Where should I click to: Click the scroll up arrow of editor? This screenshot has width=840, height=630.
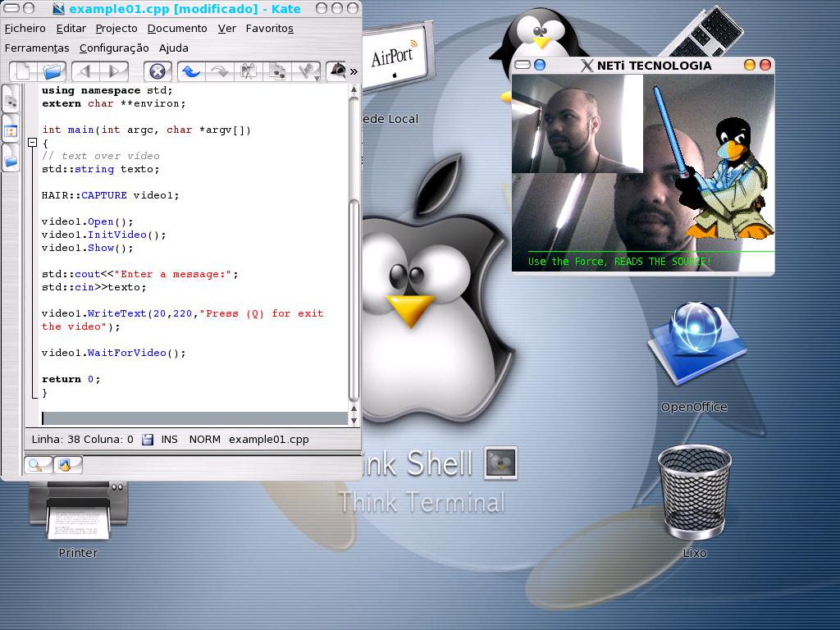tap(354, 90)
